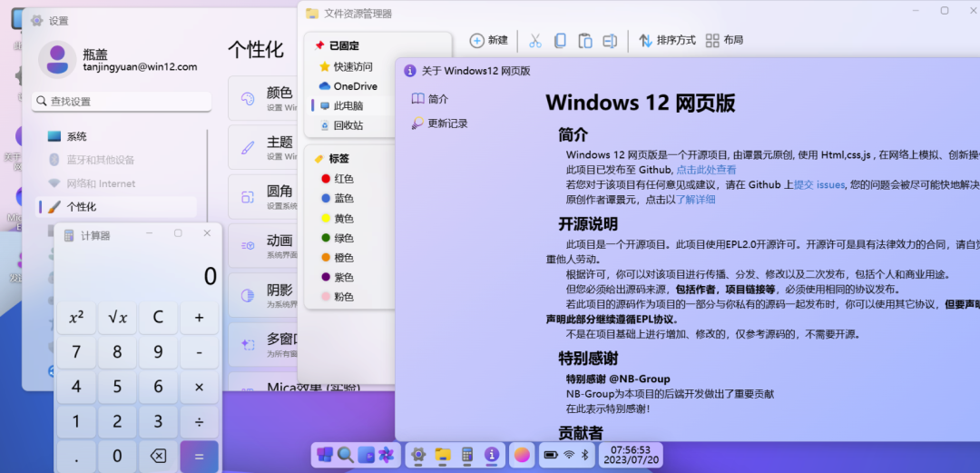Click the calculator C clear key

click(x=158, y=318)
